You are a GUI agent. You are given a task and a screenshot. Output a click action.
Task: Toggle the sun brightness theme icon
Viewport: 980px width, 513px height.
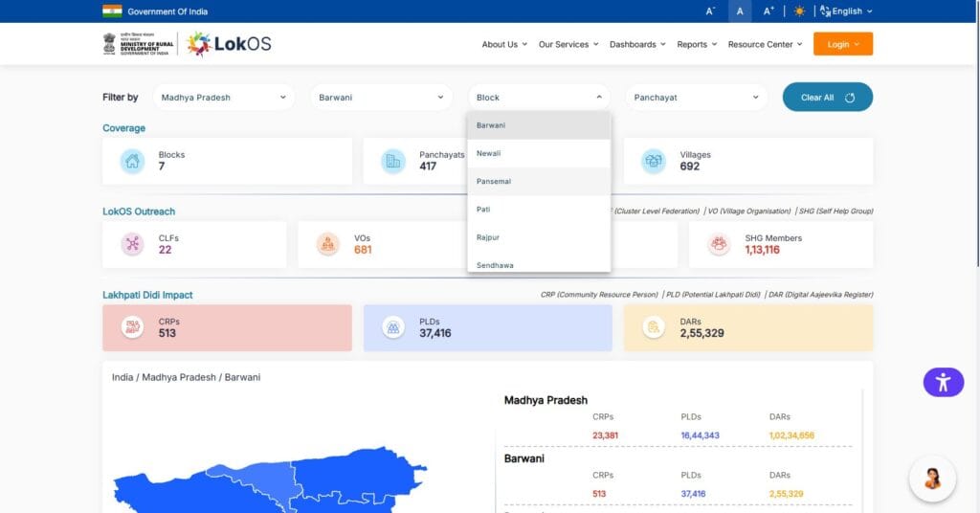tap(799, 11)
